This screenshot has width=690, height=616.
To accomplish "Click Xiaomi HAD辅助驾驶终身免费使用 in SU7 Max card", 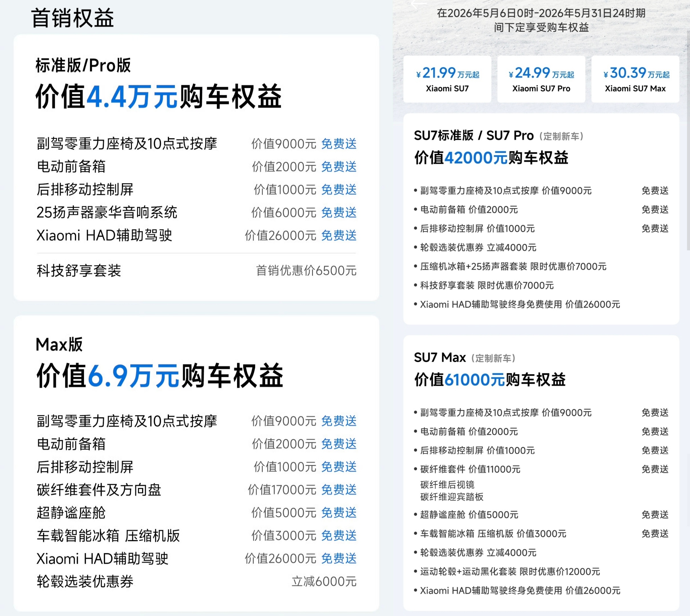I will click(x=520, y=591).
